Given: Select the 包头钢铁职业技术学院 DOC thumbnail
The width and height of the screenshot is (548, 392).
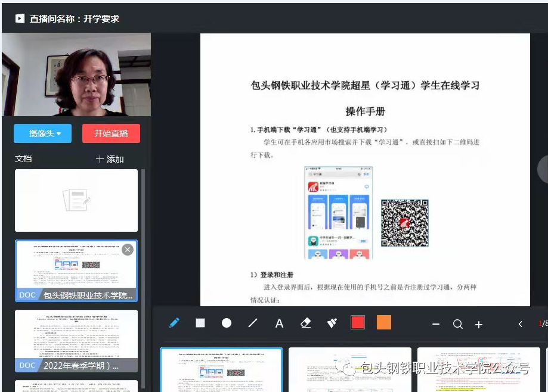Looking at the screenshot, I should [x=76, y=271].
